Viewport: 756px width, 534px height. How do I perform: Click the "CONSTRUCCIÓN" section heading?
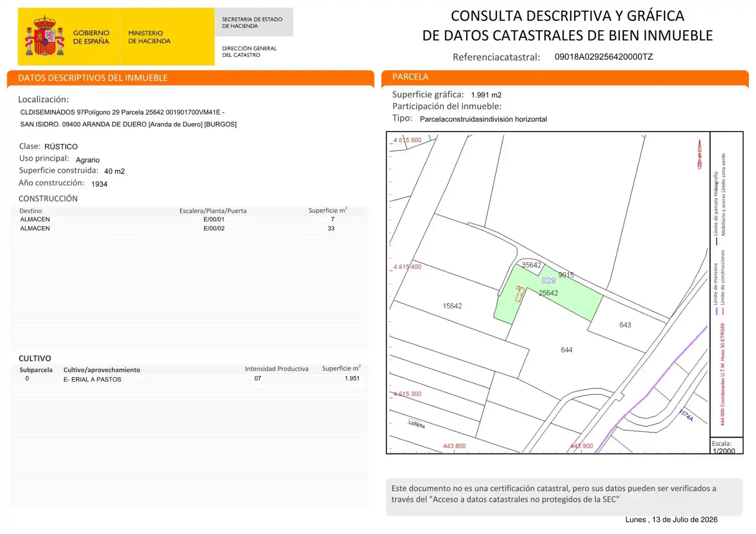[x=48, y=199]
